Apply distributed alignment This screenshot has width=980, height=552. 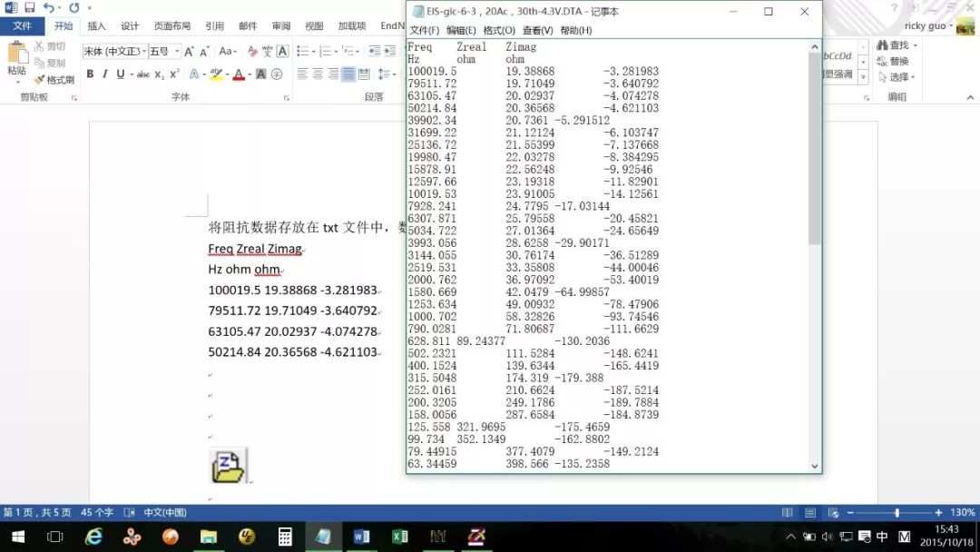click(x=365, y=74)
